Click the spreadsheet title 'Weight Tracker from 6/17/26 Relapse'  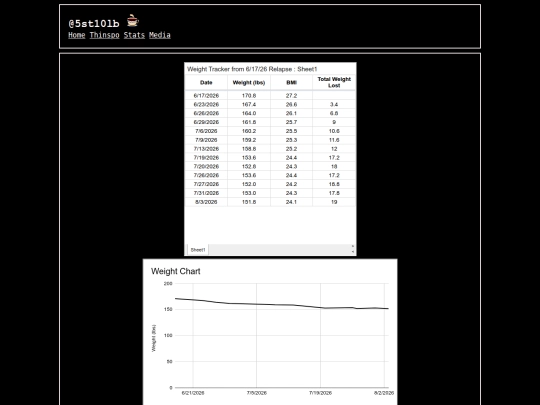point(239,69)
